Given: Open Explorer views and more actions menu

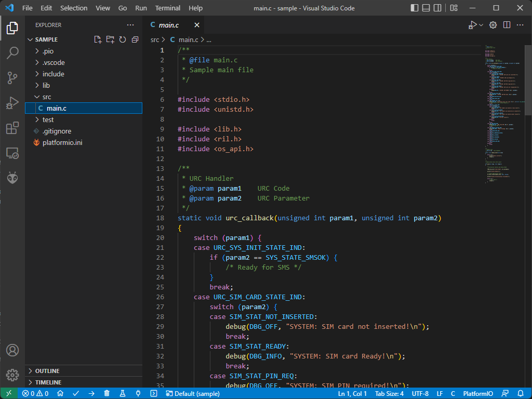Looking at the screenshot, I should pos(130,25).
